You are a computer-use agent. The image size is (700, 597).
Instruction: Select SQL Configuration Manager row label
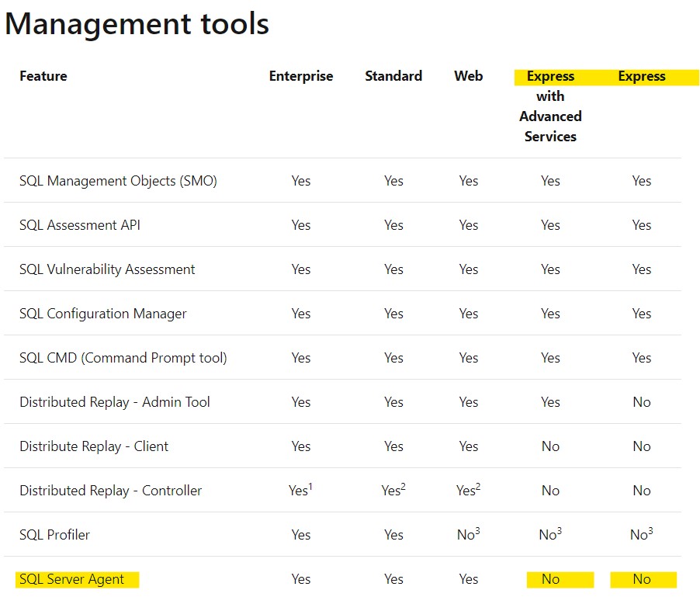102,314
